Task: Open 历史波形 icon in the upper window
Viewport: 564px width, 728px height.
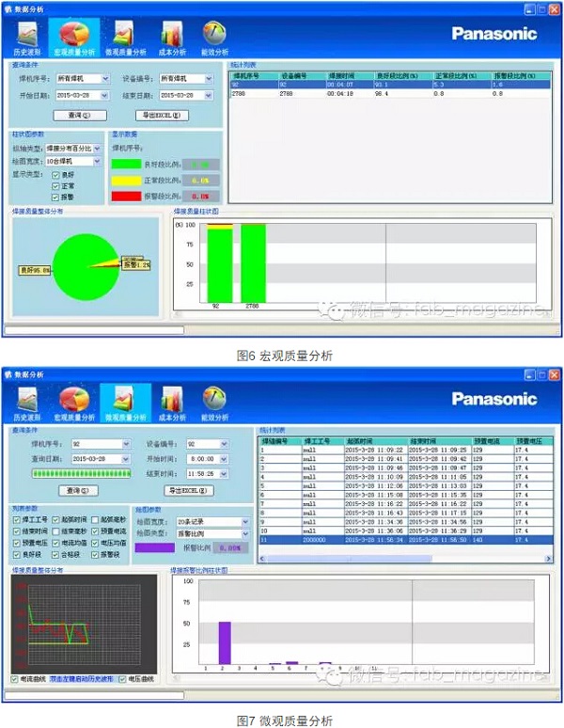Action: tap(28, 35)
